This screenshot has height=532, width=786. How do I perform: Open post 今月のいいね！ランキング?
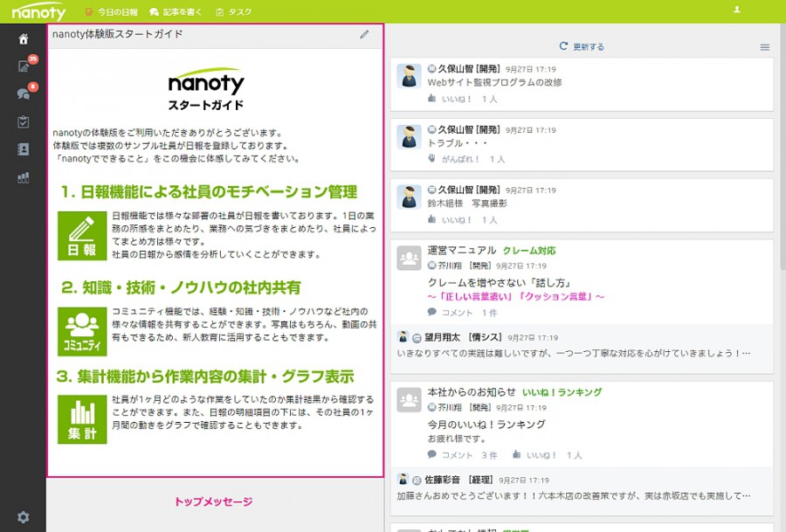(486, 425)
